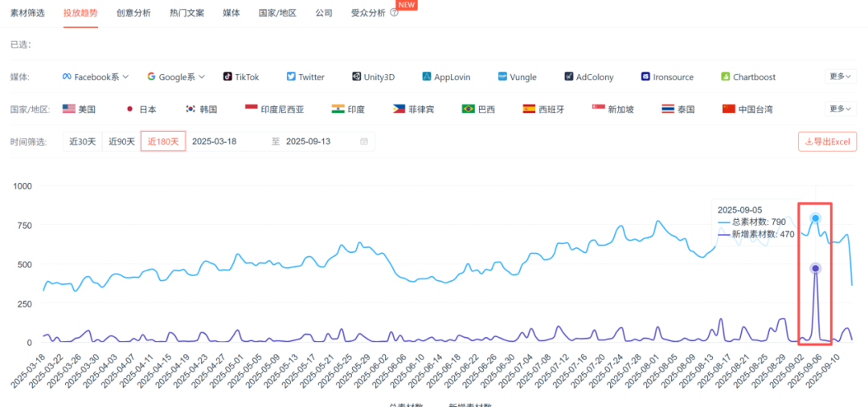Filter by Twitter media

(x=305, y=77)
